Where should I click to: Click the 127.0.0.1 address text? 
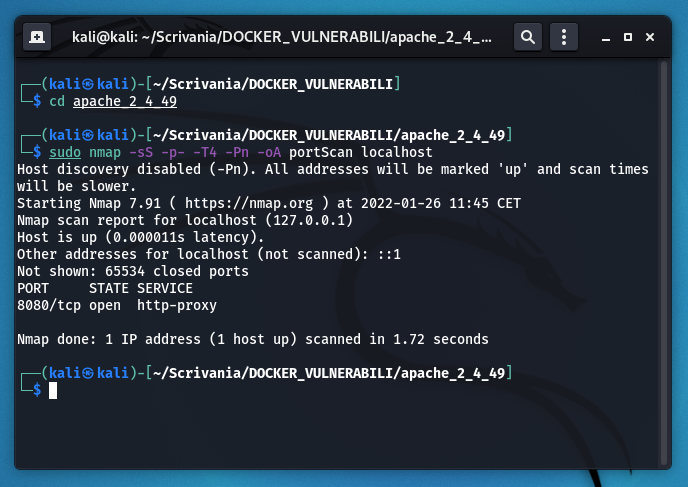point(309,220)
